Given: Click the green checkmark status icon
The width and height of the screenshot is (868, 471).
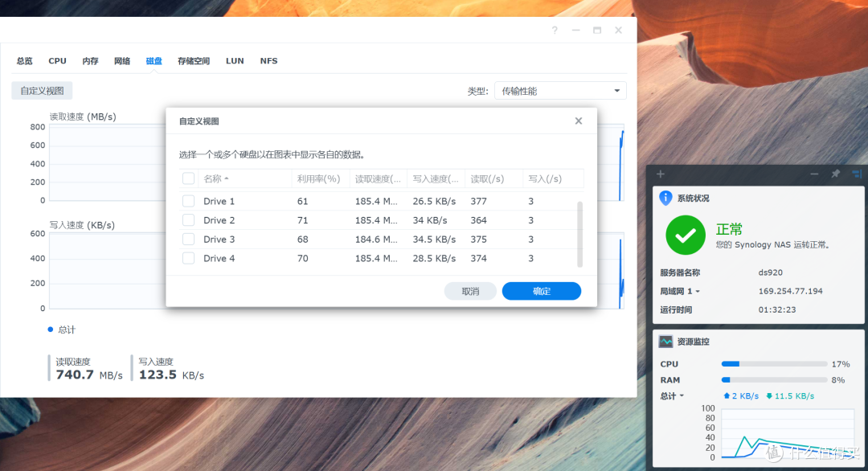Looking at the screenshot, I should (685, 235).
